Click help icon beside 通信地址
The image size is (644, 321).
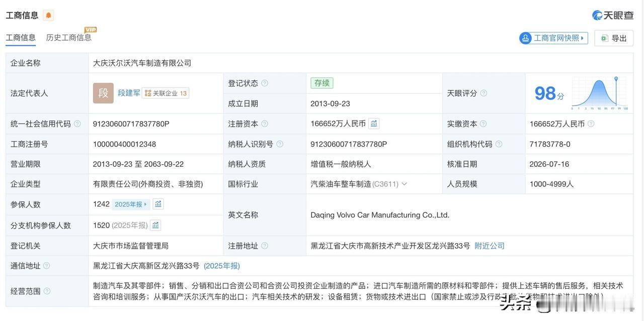46,266
